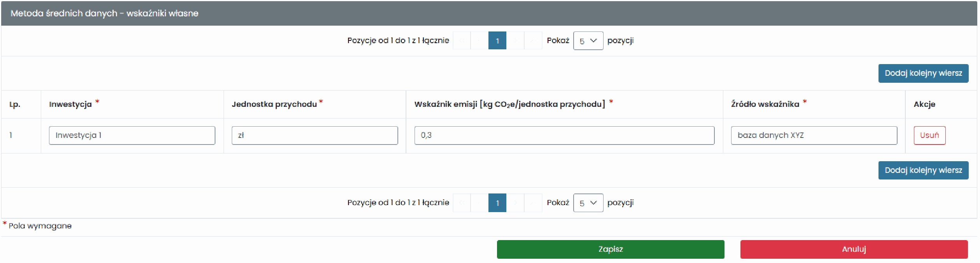Screen dimensions: 980x263
Task: Focus the 'Inwestycja 1' input field
Action: pos(132,136)
